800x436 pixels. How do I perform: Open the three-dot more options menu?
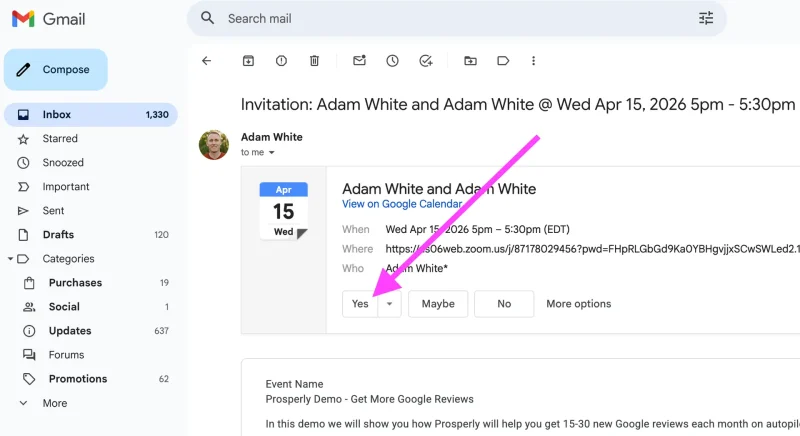[x=534, y=61]
